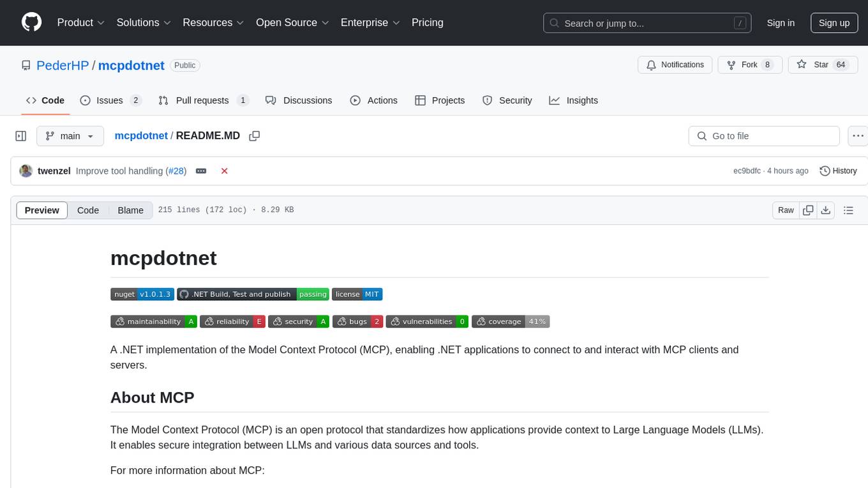Go to the Discussions tab
This screenshot has height=488, width=868.
pyautogui.click(x=299, y=100)
